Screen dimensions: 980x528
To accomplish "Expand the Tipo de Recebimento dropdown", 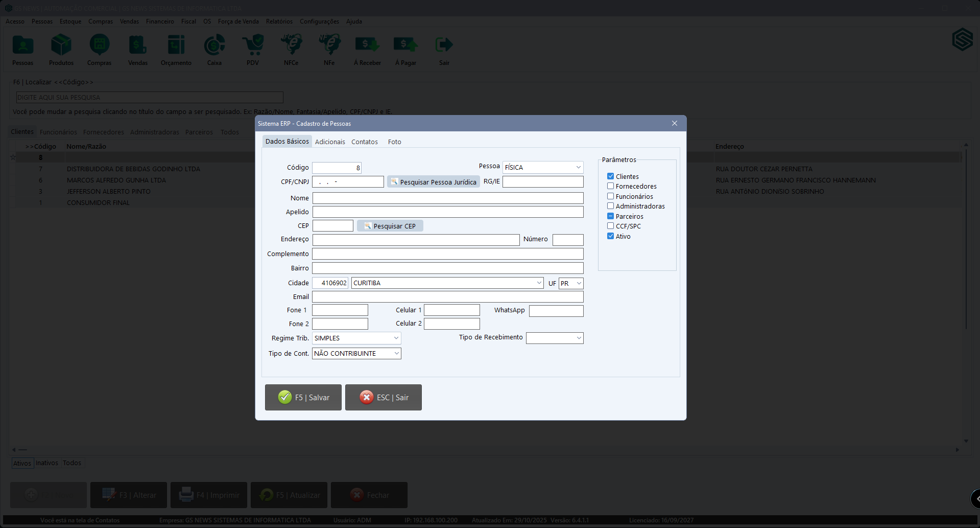I will pyautogui.click(x=579, y=338).
